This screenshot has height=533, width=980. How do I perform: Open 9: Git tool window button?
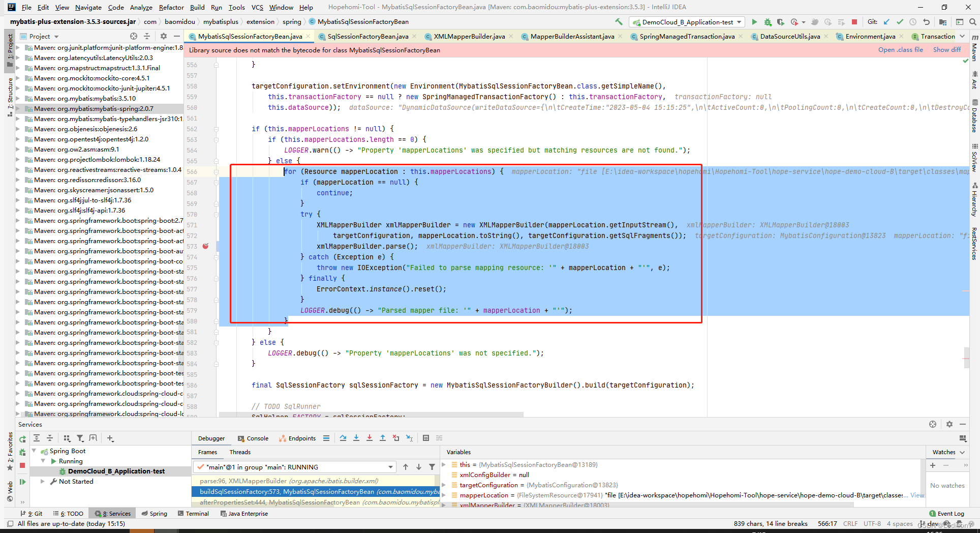(x=32, y=514)
